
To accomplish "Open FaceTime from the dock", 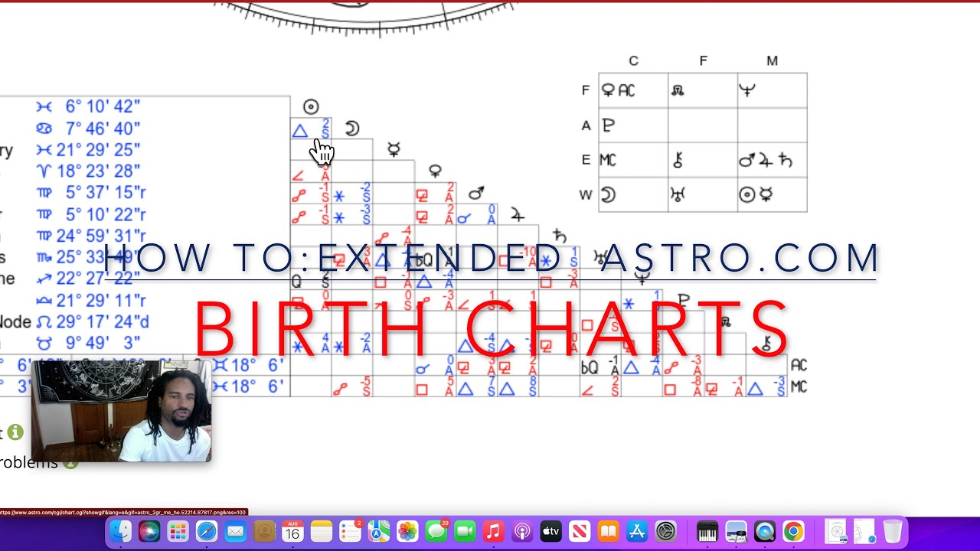I will [x=465, y=531].
